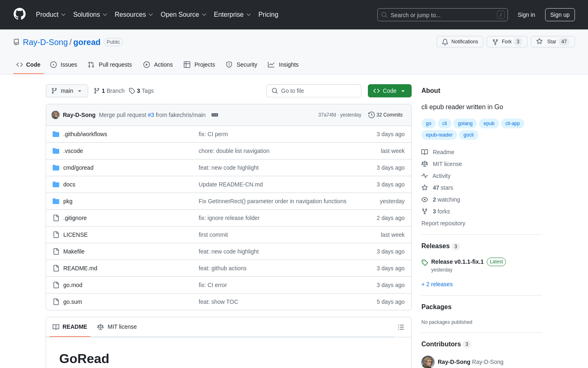This screenshot has width=588, height=368.
Task: Click the go.sum file icon
Action: tap(56, 302)
